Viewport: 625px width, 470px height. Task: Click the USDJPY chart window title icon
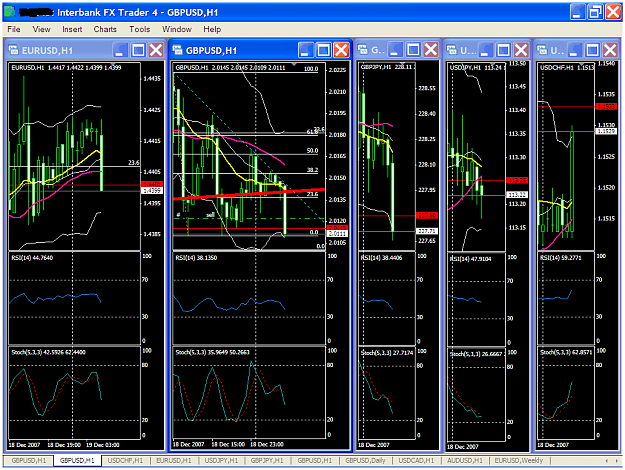coord(452,50)
